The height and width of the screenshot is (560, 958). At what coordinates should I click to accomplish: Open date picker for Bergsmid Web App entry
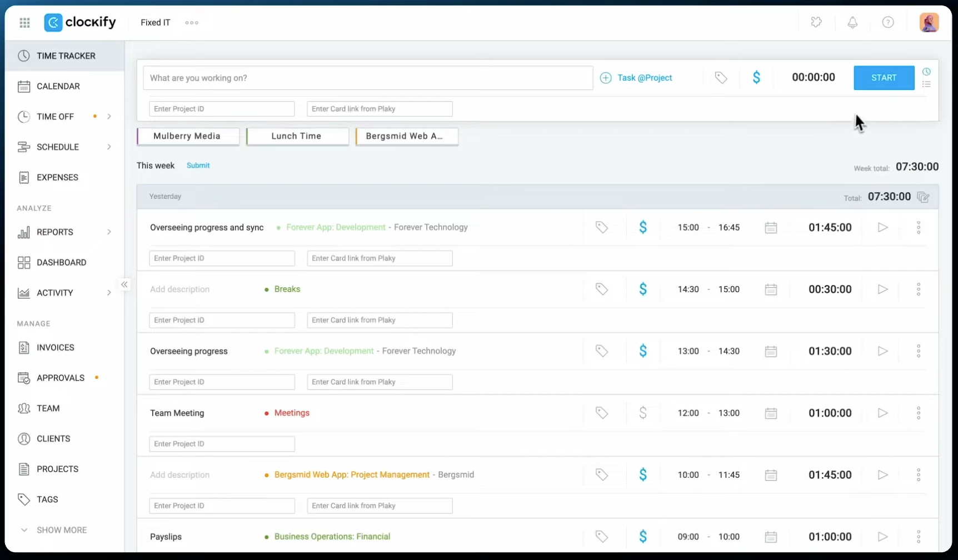(x=771, y=475)
